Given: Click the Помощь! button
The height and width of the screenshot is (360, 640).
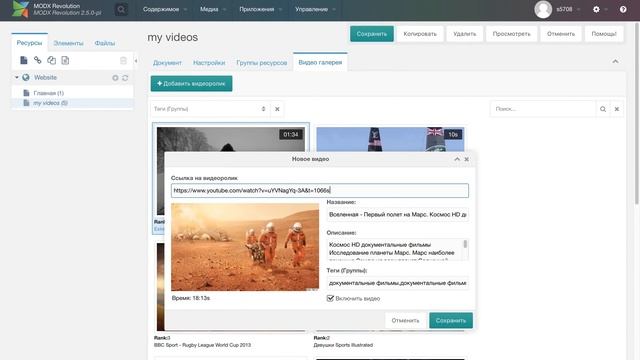Looking at the screenshot, I should tap(604, 34).
